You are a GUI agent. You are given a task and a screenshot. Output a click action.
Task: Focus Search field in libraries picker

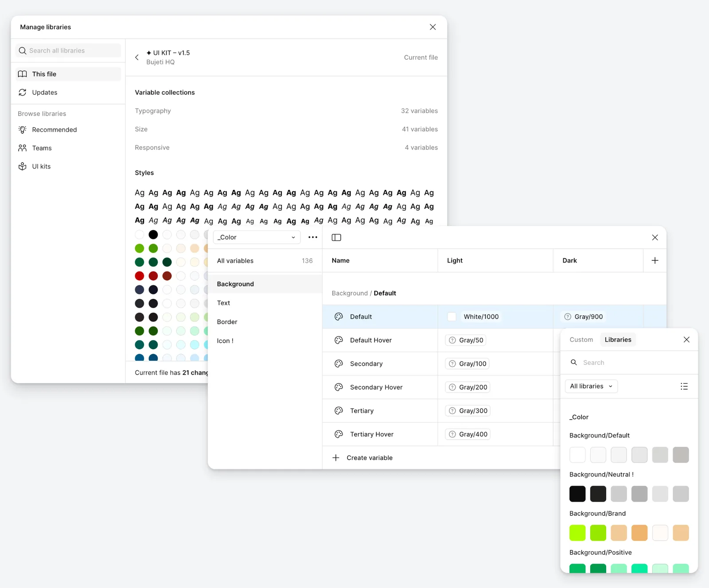tap(629, 363)
